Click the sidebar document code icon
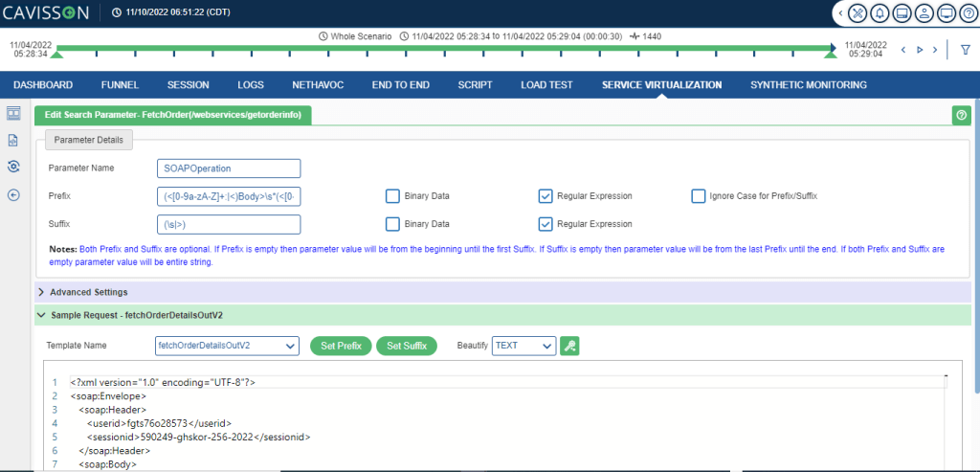This screenshot has height=472, width=980. point(13,141)
